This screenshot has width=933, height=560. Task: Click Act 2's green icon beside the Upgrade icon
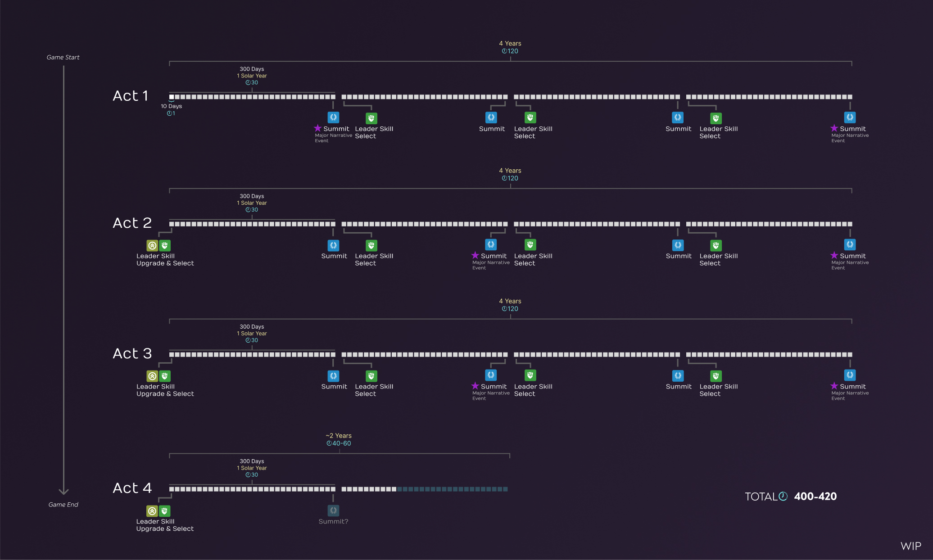(165, 245)
